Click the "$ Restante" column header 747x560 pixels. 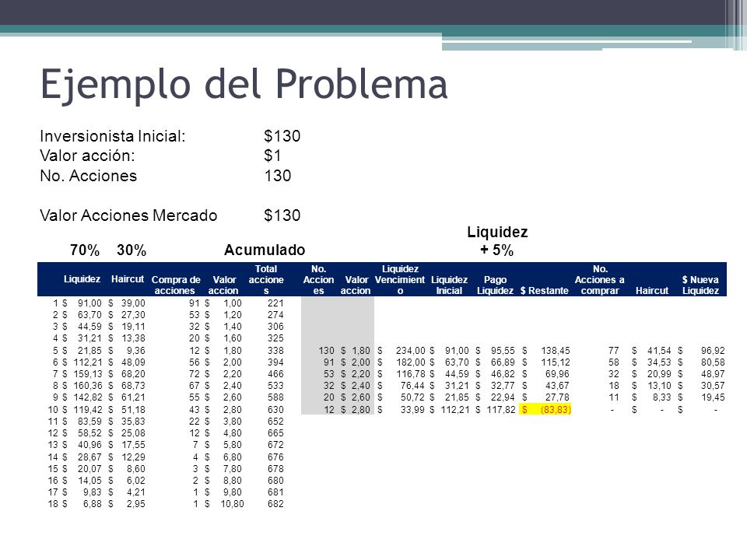[x=545, y=290]
